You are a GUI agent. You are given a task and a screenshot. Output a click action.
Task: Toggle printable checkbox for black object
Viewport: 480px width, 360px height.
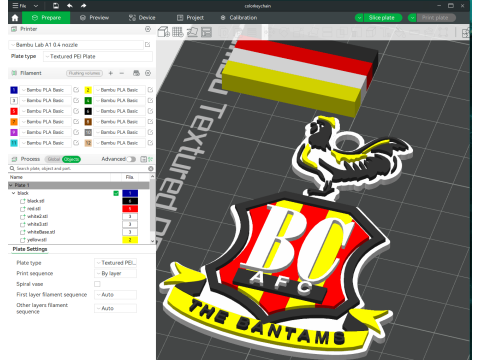pos(116,193)
